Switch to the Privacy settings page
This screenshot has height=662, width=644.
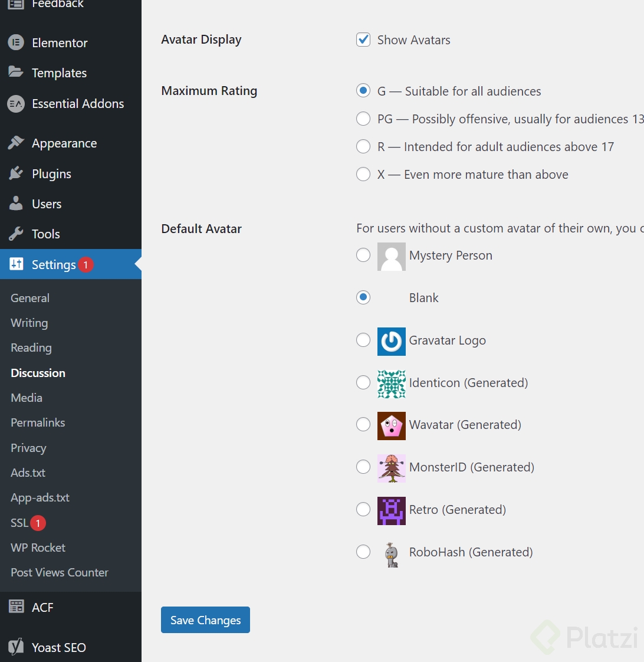28,448
